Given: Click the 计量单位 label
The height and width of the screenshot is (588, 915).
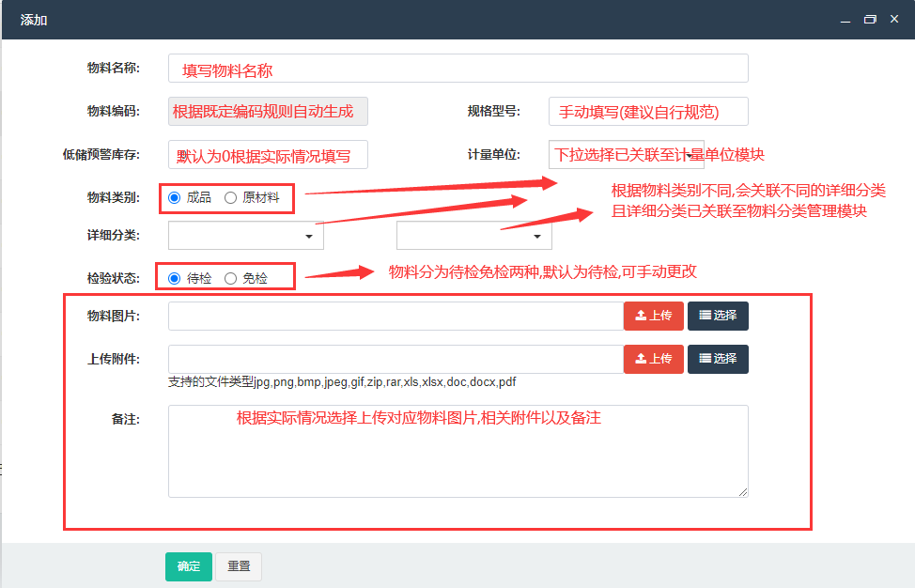Looking at the screenshot, I should (494, 155).
